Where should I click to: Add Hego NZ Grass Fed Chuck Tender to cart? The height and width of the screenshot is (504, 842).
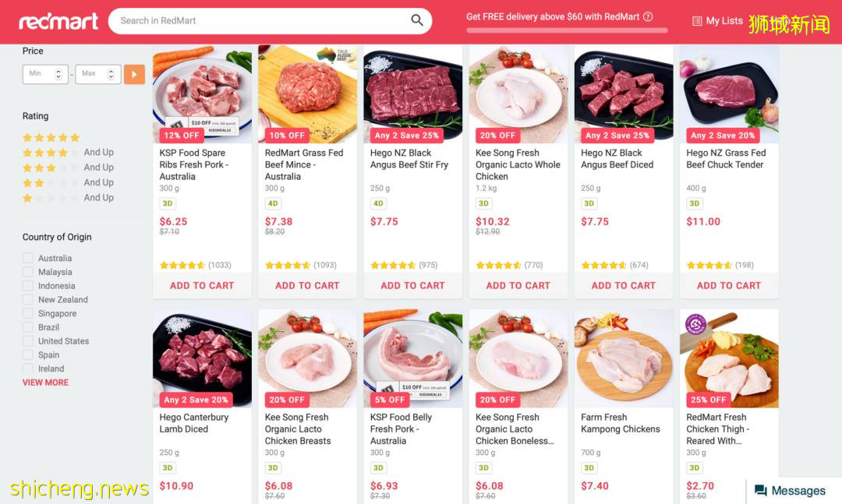coord(729,286)
